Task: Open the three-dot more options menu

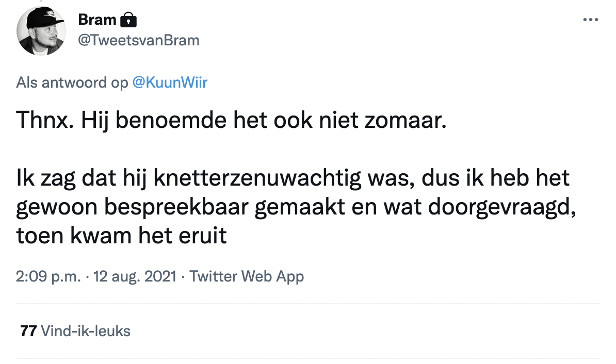Action: tap(590, 20)
